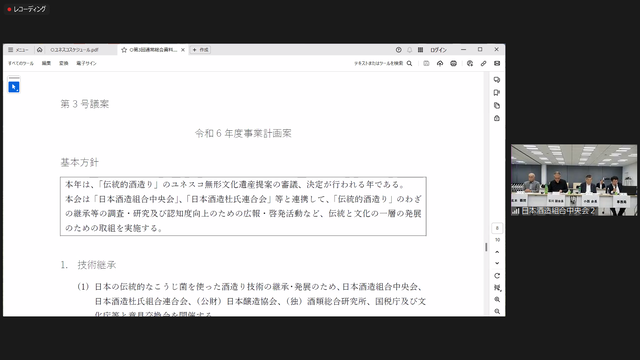This screenshot has height=360, width=640.
Task: Open the notifications bell icon
Action: [x=409, y=50]
